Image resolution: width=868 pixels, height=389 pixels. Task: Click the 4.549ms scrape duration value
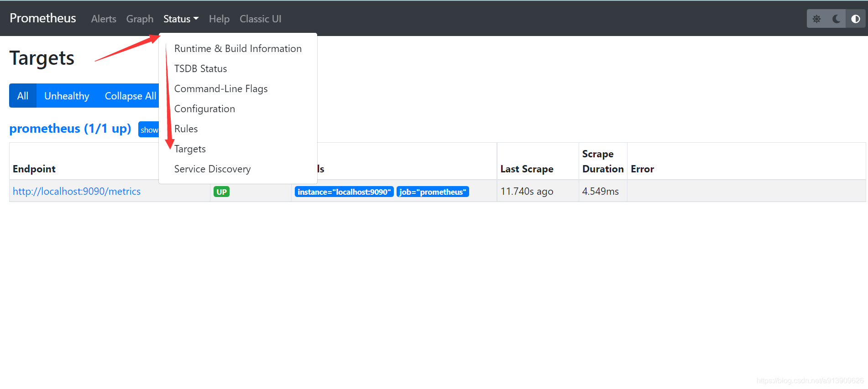tap(600, 191)
